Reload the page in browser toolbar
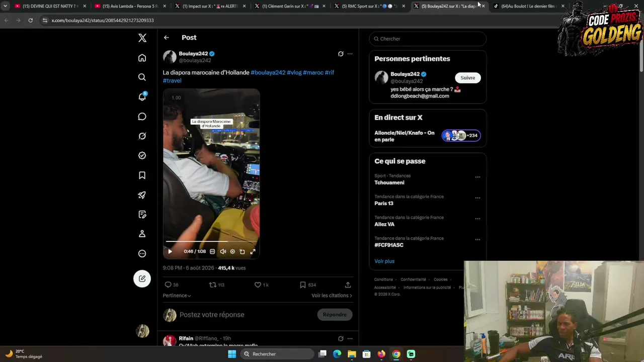This screenshot has height=362, width=644. 31,20
